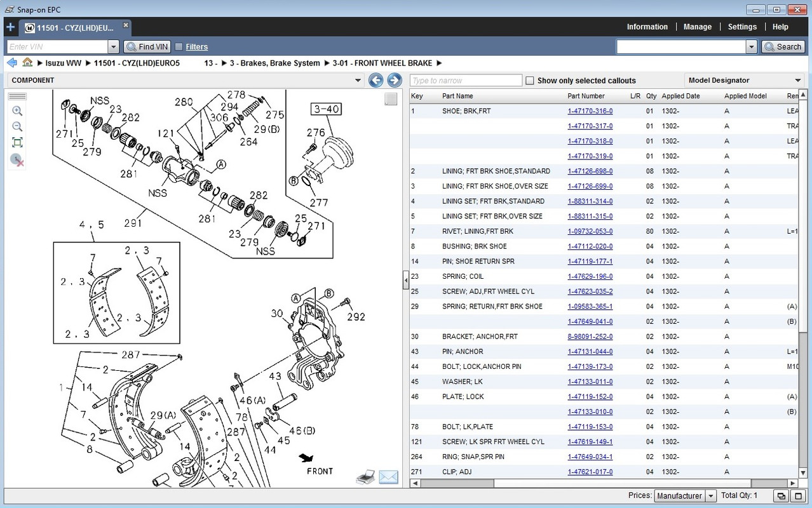
Task: Print the illustration
Action: 365,478
